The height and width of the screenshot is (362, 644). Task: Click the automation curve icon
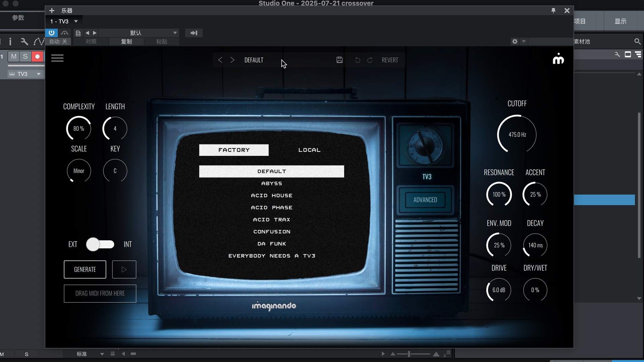click(39, 42)
